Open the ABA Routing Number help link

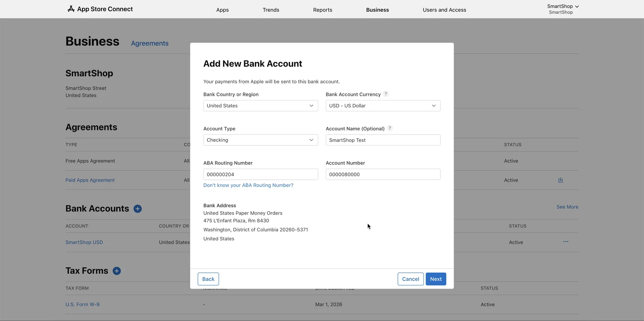[248, 185]
